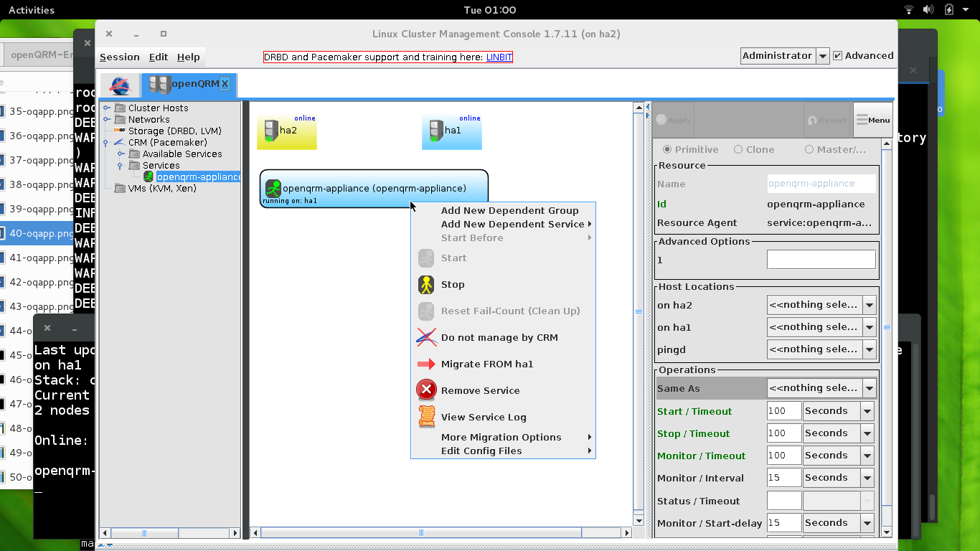This screenshot has height=551, width=980.
Task: Click the Activities button
Action: (x=31, y=10)
